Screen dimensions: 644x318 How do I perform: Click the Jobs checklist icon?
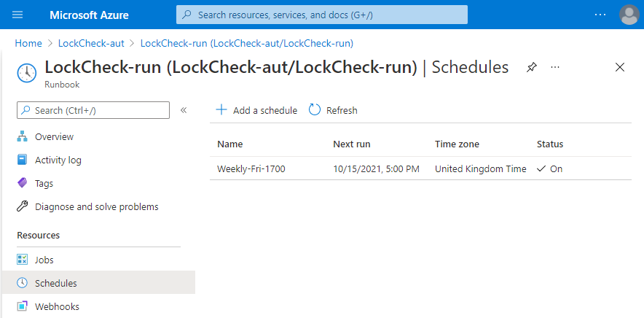[22, 260]
